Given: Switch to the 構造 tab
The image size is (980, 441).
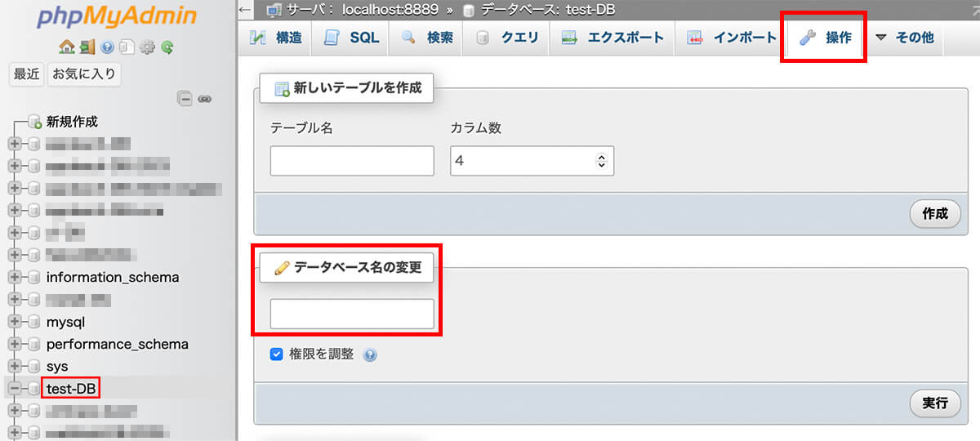Looking at the screenshot, I should pos(275,38).
